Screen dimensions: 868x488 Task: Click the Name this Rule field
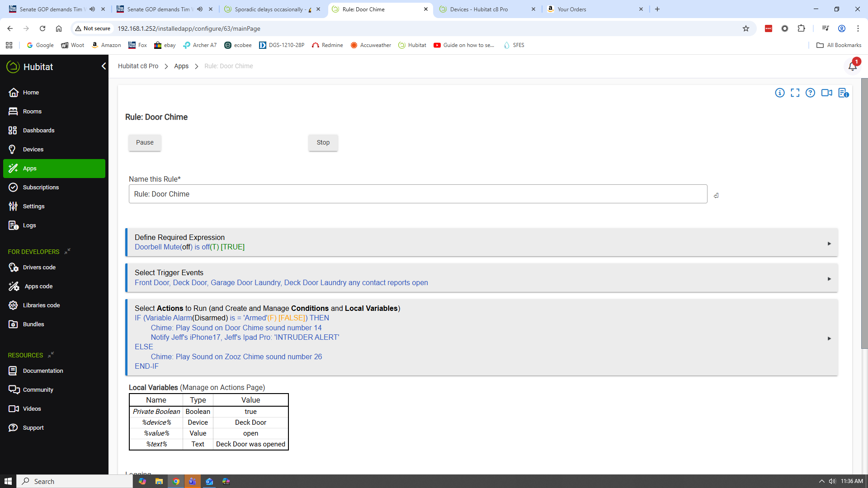pos(417,194)
